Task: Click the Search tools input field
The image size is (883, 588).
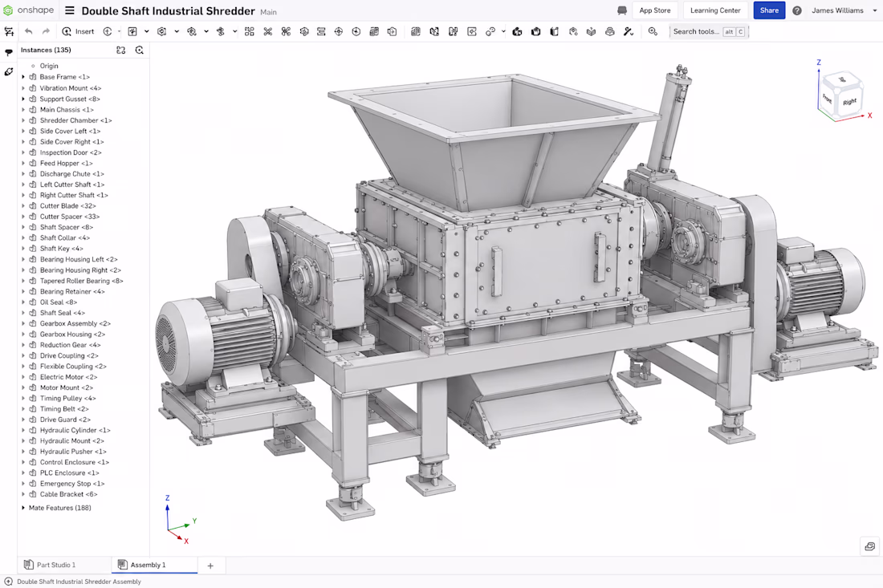Action: pyautogui.click(x=709, y=31)
